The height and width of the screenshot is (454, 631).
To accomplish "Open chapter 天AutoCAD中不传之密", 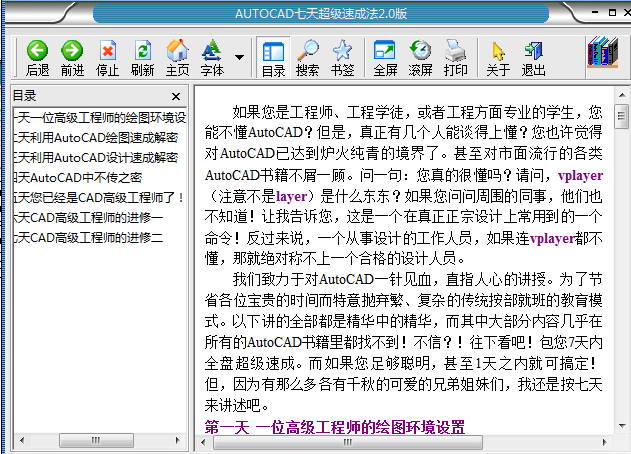I will (78, 177).
